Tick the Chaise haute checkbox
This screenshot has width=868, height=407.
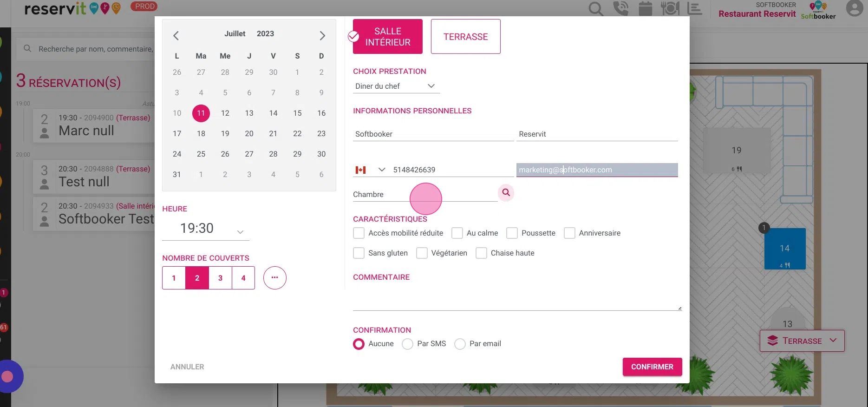coord(481,253)
